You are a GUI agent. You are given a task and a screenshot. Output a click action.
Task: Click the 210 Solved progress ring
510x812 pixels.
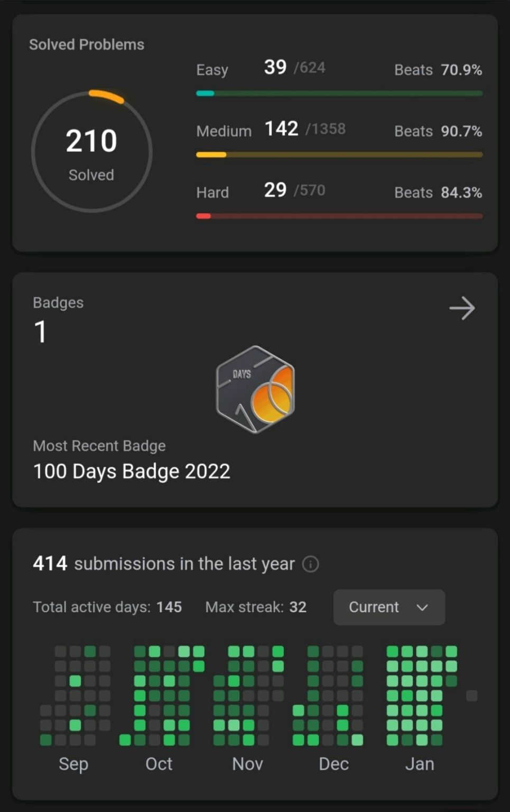pyautogui.click(x=91, y=152)
